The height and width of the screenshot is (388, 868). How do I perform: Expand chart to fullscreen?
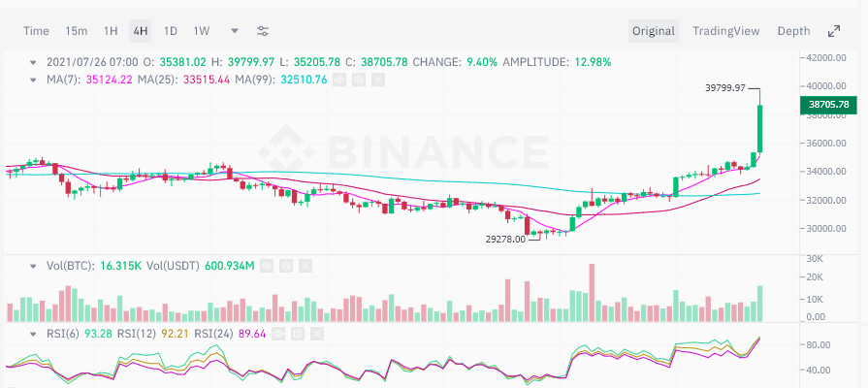(833, 31)
